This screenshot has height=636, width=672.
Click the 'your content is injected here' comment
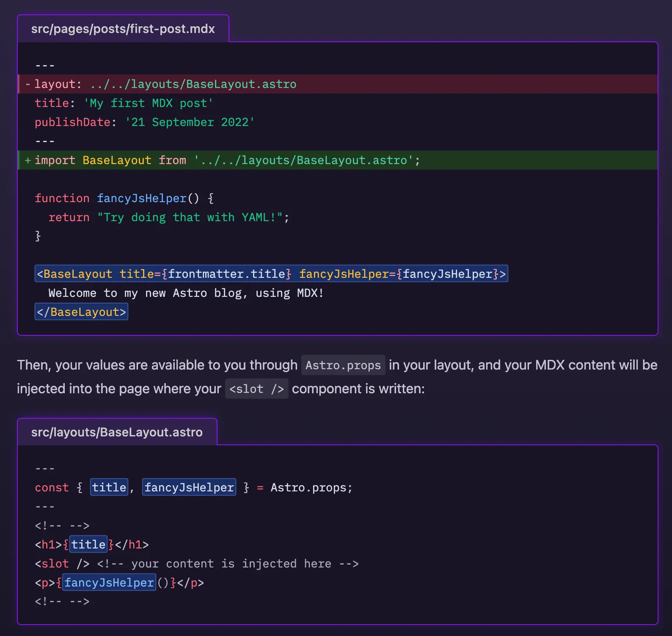[x=228, y=564]
